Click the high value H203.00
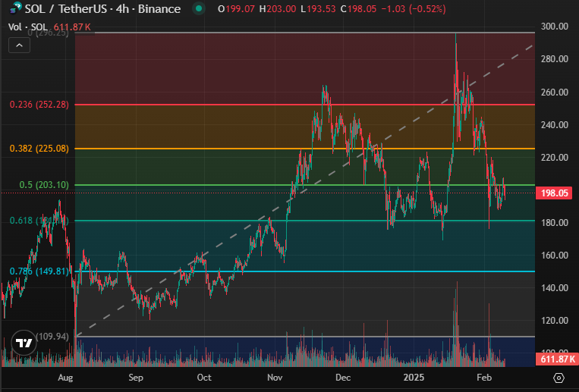Viewport: 579px width, 392px height. point(277,9)
